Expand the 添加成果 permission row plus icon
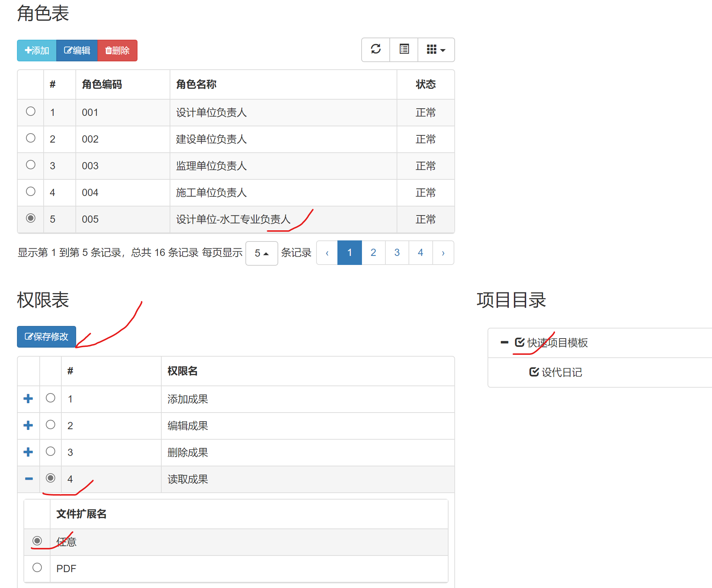This screenshot has width=712, height=588. pos(28,399)
